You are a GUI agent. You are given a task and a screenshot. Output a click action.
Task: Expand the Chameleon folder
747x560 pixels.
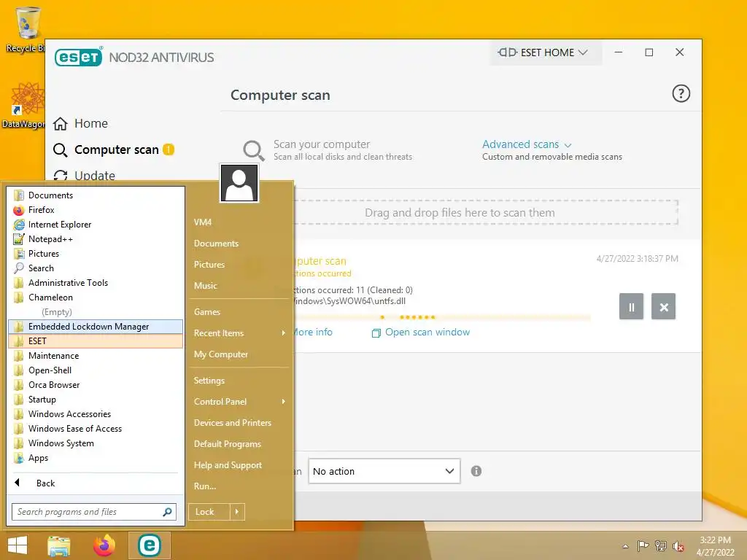pyautogui.click(x=96, y=297)
